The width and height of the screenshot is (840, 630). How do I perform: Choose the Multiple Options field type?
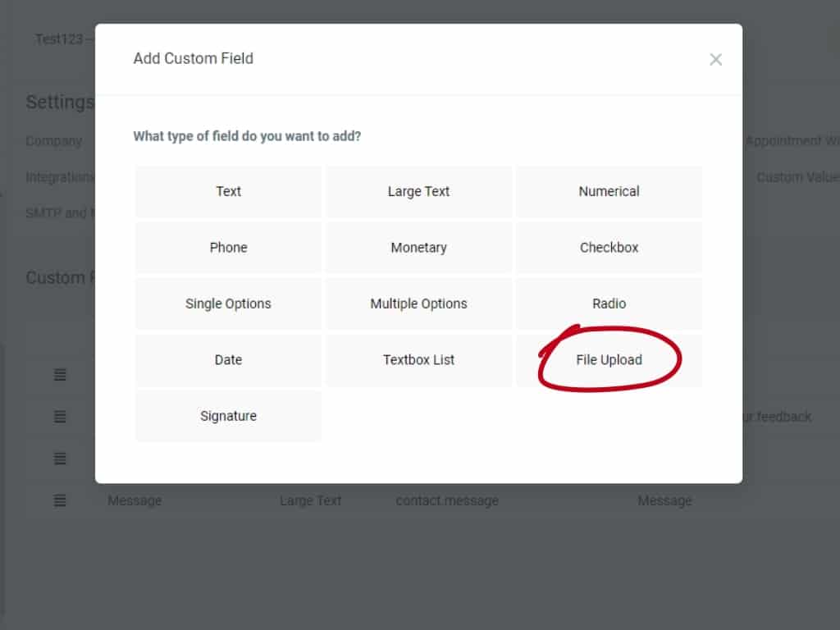pos(418,304)
